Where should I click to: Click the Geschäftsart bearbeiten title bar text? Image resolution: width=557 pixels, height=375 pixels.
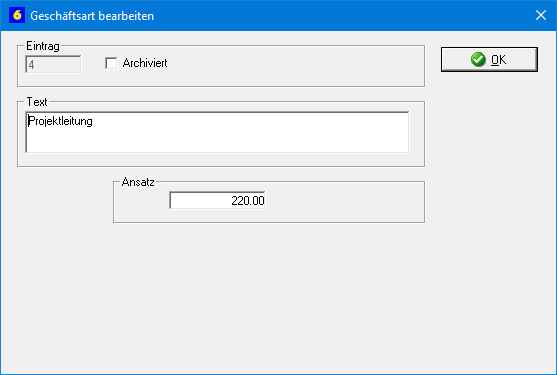tap(92, 16)
